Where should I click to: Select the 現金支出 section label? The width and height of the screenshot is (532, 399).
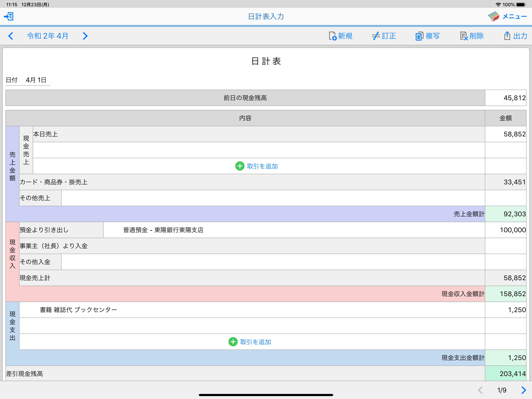tap(12, 326)
